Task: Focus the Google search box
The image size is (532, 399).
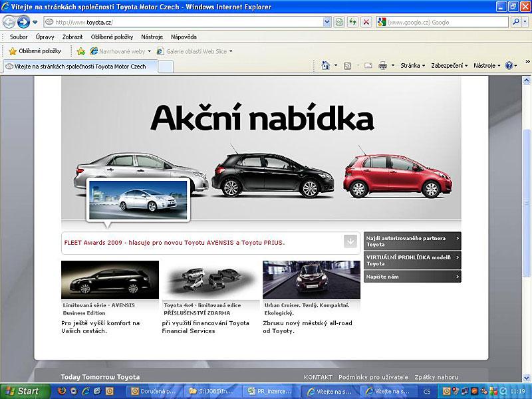Action: point(446,23)
